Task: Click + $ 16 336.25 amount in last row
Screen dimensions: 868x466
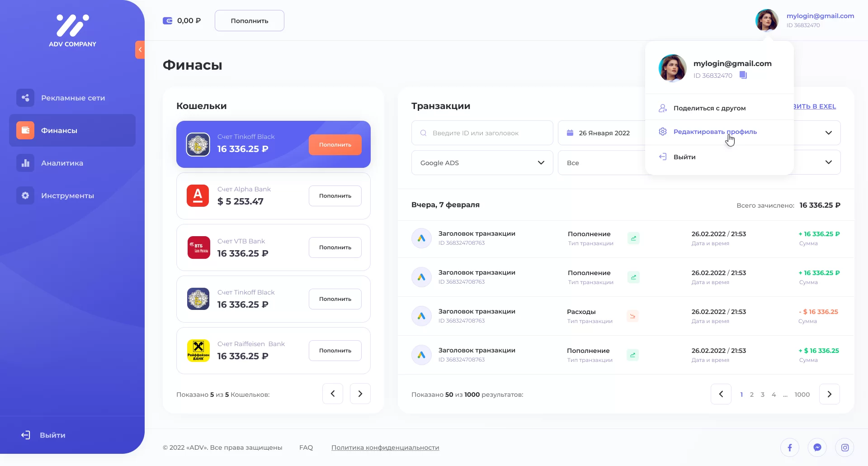Action: [x=819, y=351]
